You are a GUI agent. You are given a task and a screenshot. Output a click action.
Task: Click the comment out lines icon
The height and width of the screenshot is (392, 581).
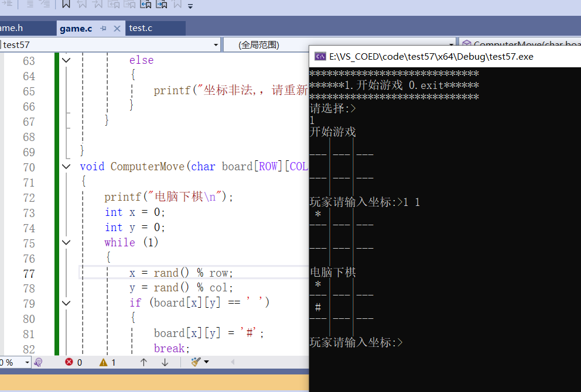(30, 4)
